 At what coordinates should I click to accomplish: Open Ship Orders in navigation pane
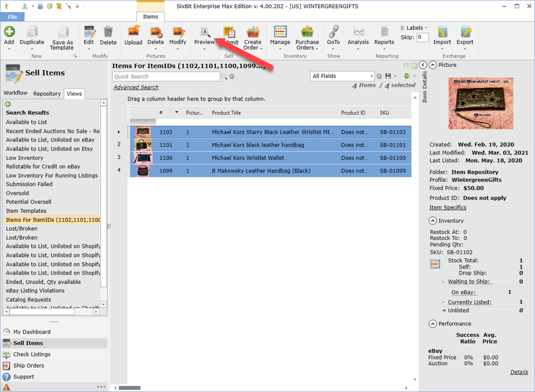coord(29,366)
